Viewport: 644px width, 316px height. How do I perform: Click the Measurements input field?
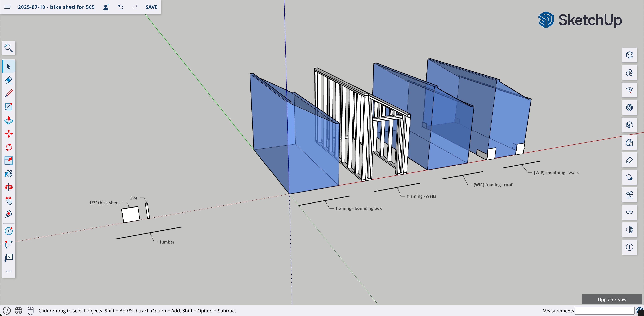click(604, 311)
